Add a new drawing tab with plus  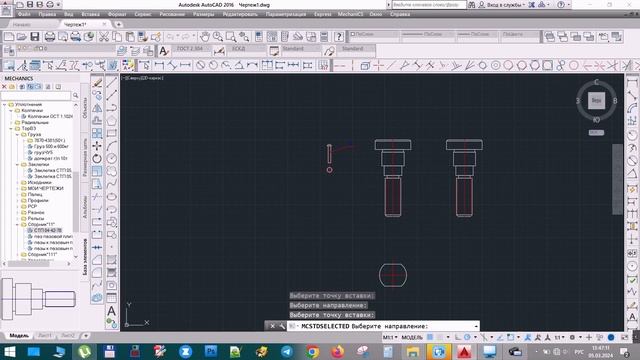118,24
